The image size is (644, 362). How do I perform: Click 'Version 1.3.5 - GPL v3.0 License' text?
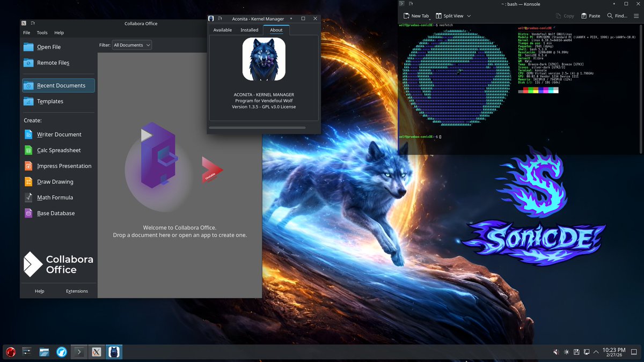264,107
